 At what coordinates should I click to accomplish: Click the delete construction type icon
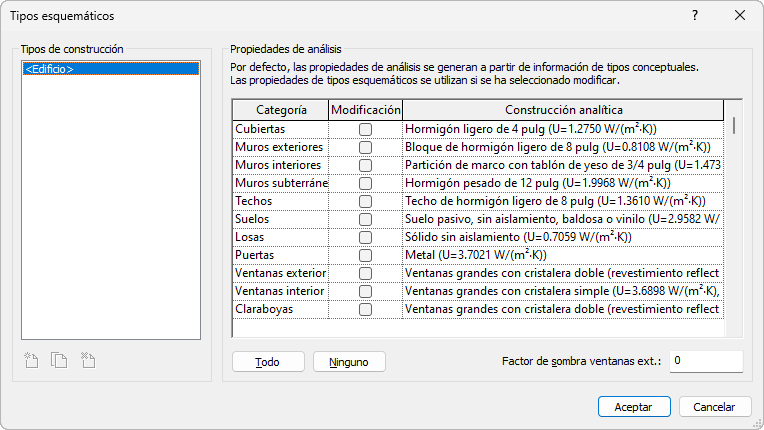(x=88, y=360)
